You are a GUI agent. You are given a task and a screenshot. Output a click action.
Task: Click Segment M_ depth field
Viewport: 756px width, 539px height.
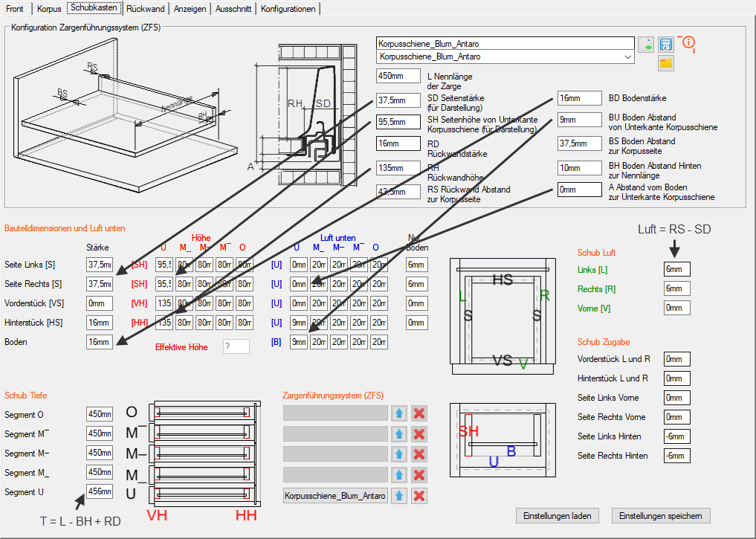tap(100, 472)
